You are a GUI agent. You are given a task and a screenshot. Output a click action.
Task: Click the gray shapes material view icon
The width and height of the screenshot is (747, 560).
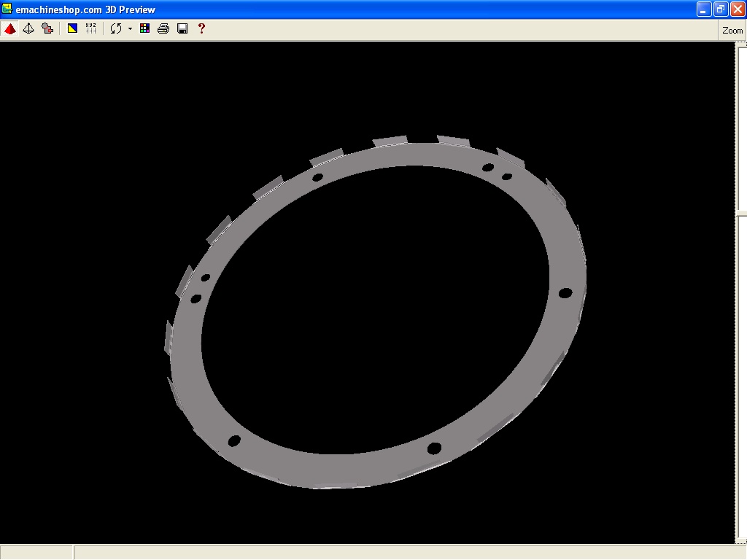coord(47,28)
